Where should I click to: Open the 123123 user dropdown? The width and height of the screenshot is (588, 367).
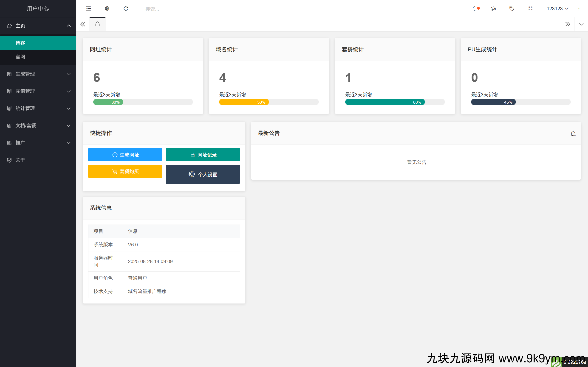(557, 8)
